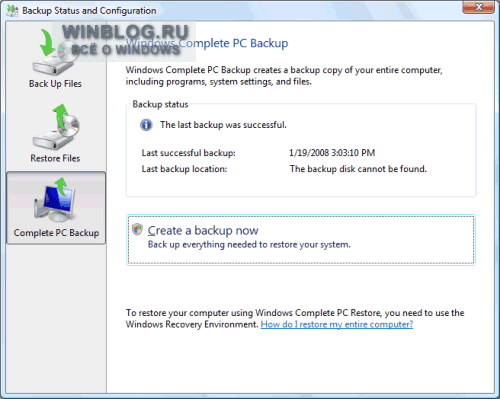Click the Backup Status and Configuration title text
This screenshot has height=399, width=500.
click(x=89, y=11)
